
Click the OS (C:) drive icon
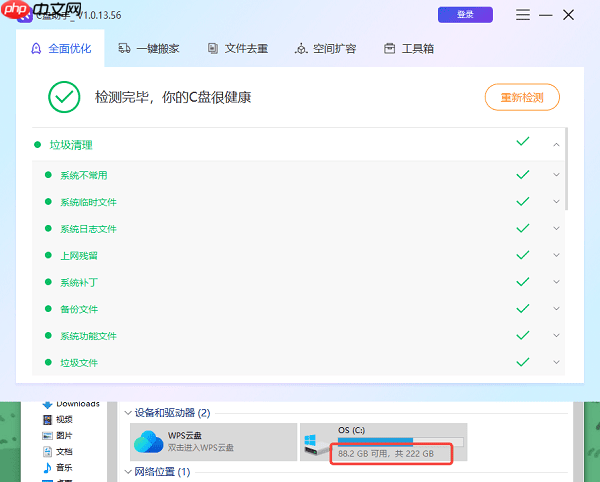(316, 444)
